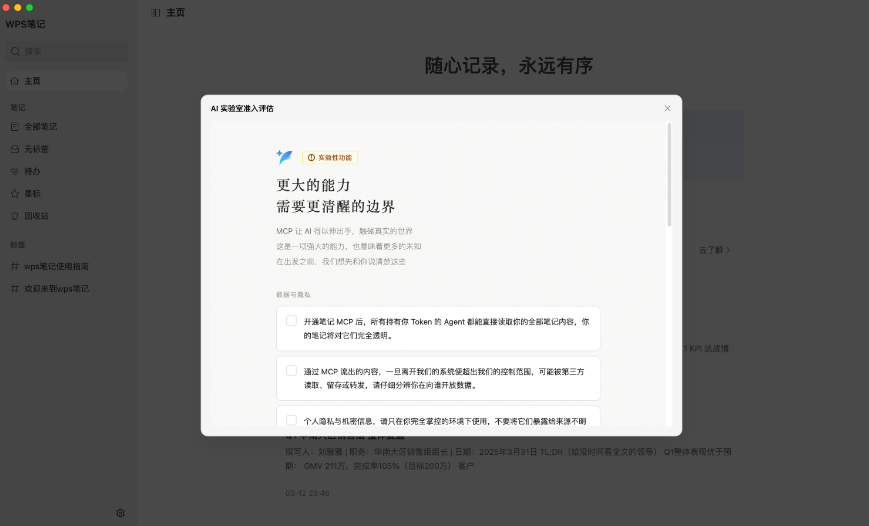Click hash icon of 欢迎来到wps笔记 tag
The width and height of the screenshot is (869, 526).
pyautogui.click(x=15, y=288)
